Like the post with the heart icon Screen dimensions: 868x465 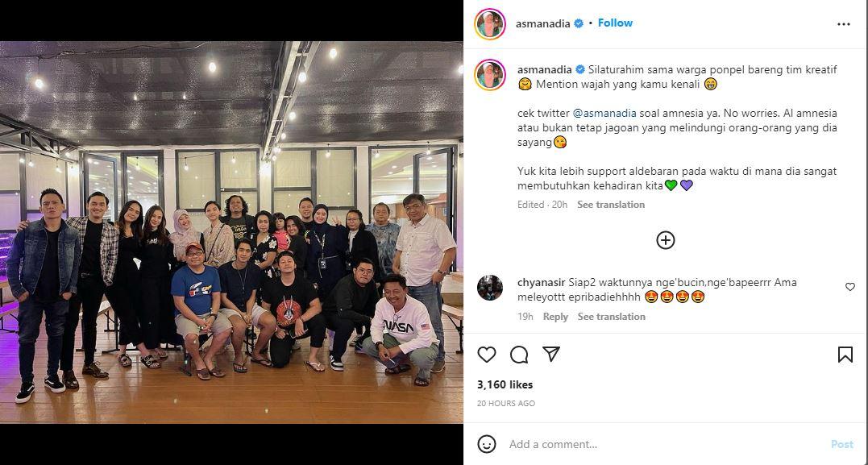[487, 355]
